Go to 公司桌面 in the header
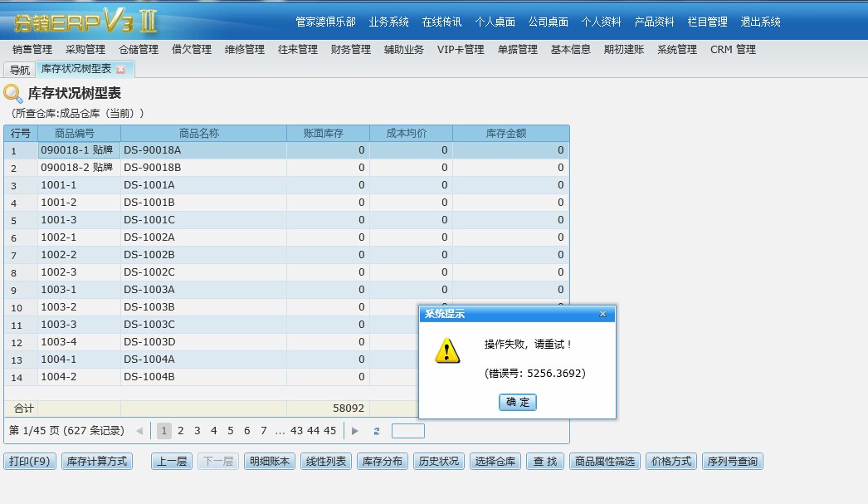 point(548,22)
